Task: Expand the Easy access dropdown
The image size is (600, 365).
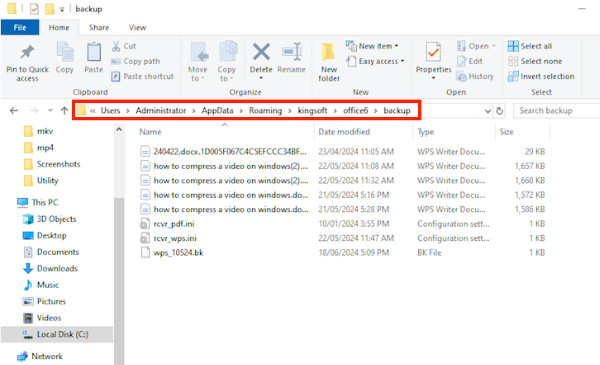Action: 375,61
